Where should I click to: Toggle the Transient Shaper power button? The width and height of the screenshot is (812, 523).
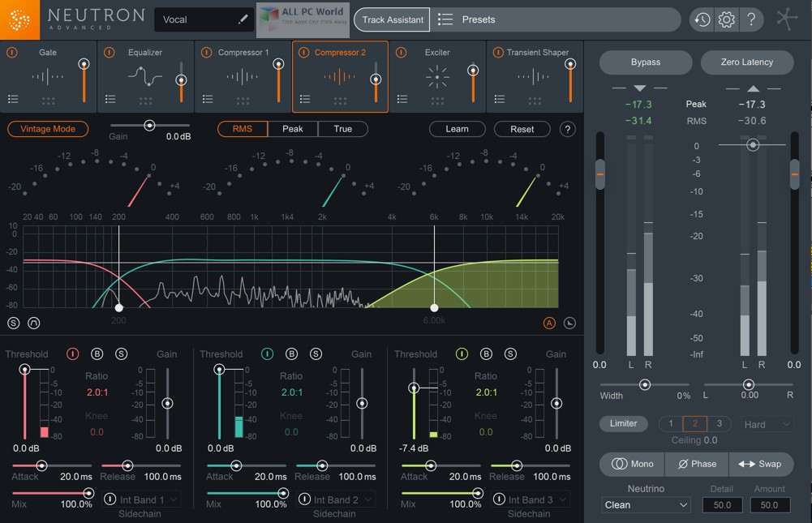pos(498,52)
